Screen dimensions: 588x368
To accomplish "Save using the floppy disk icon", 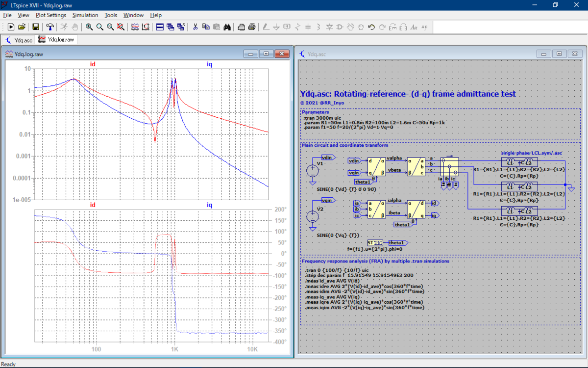I will [36, 27].
